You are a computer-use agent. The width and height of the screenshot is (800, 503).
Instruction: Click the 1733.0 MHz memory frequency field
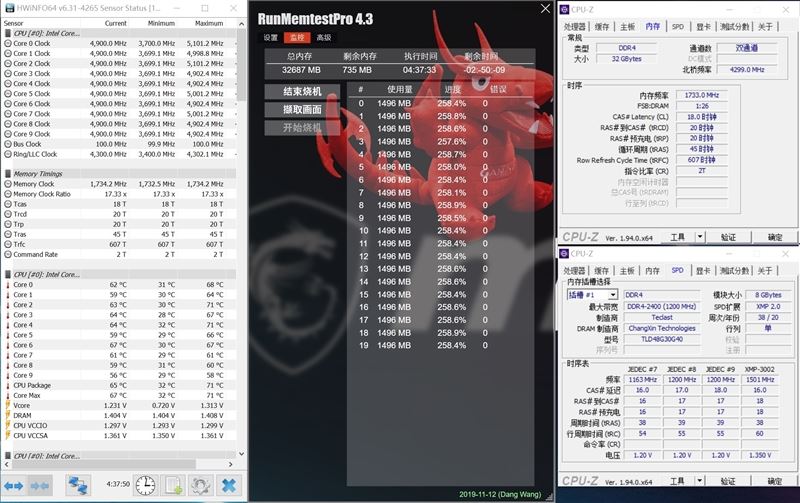[x=702, y=95]
